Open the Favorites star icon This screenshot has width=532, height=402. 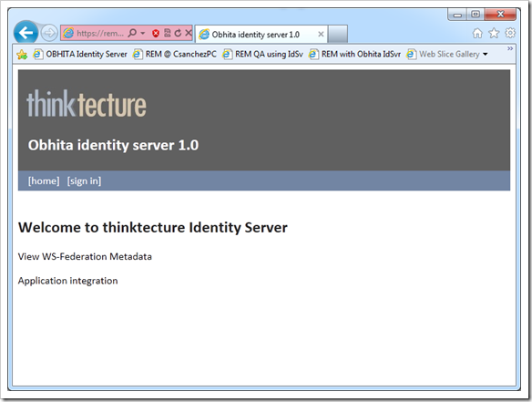point(494,34)
